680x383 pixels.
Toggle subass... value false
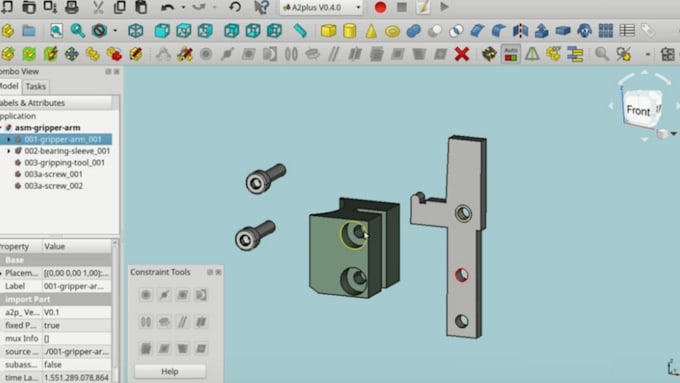(x=76, y=364)
